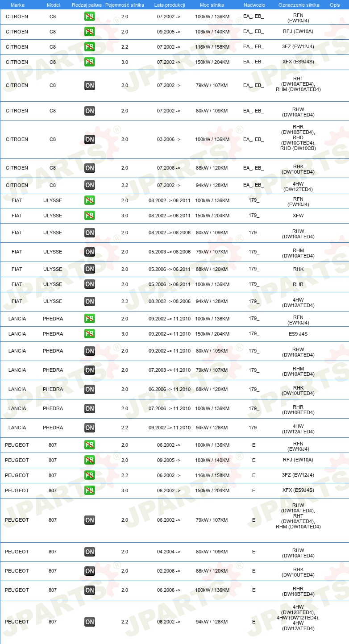Click 4HW (DW12TED4) in Citroen C8 row
Image resolution: width=349 pixels, height=644 pixels.
298,187
